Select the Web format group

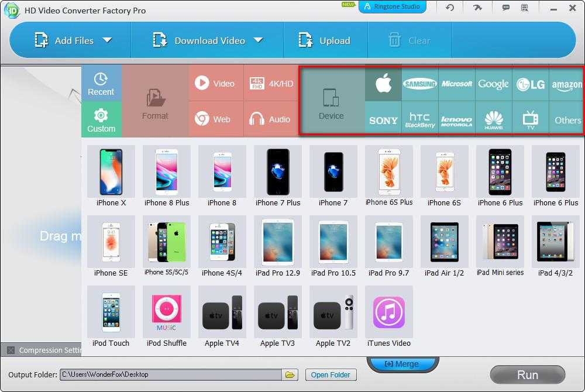click(x=216, y=119)
